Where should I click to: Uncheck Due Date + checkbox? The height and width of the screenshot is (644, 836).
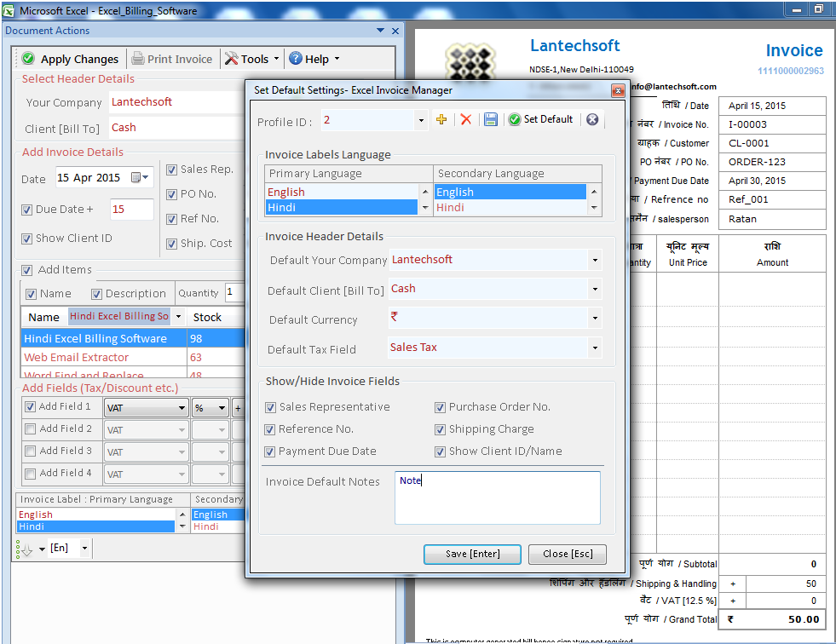tap(26, 210)
